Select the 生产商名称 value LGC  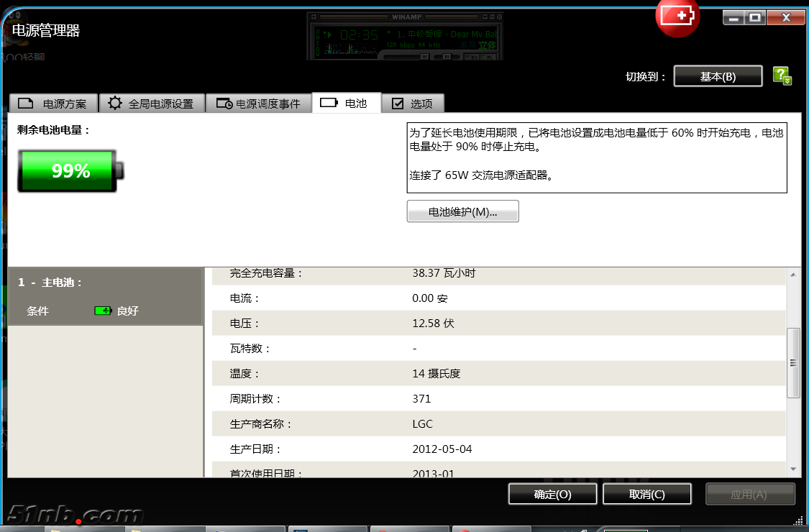point(423,423)
